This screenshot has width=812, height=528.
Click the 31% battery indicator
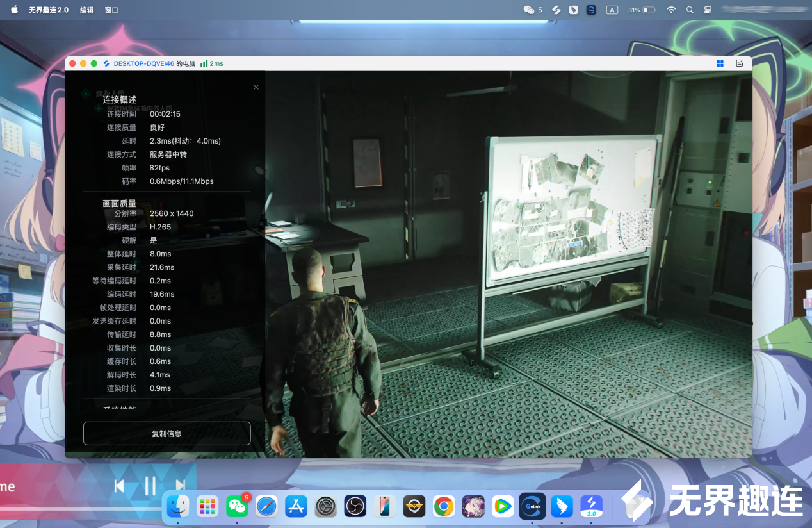642,10
